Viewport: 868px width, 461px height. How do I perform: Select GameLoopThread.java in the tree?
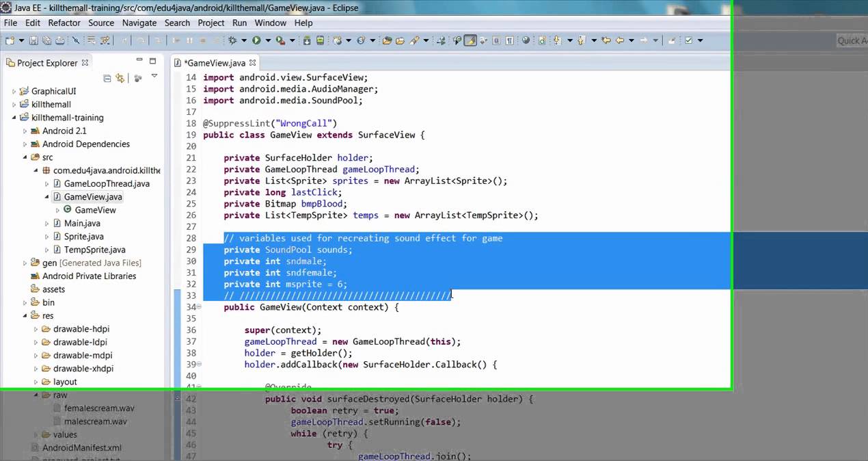tap(107, 183)
